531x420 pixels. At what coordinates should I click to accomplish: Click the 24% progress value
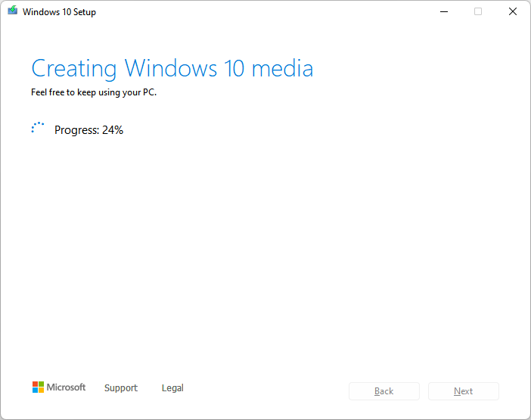click(x=113, y=130)
